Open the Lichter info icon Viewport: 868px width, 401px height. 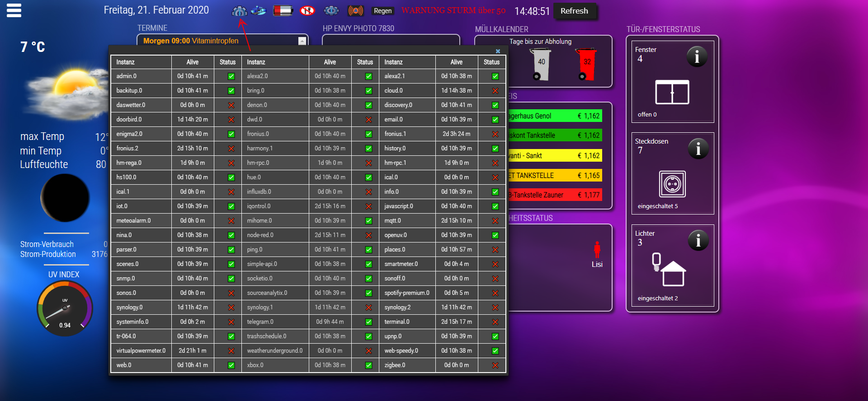698,241
